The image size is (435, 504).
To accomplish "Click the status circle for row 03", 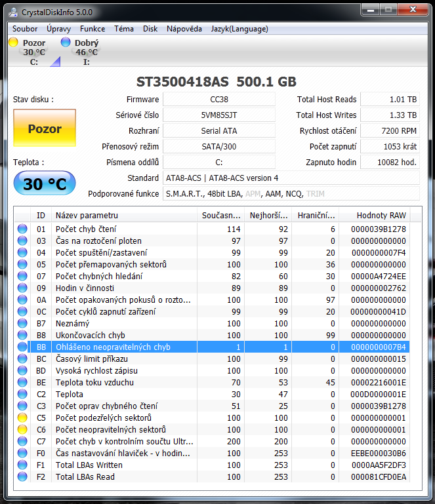I will 22,241.
